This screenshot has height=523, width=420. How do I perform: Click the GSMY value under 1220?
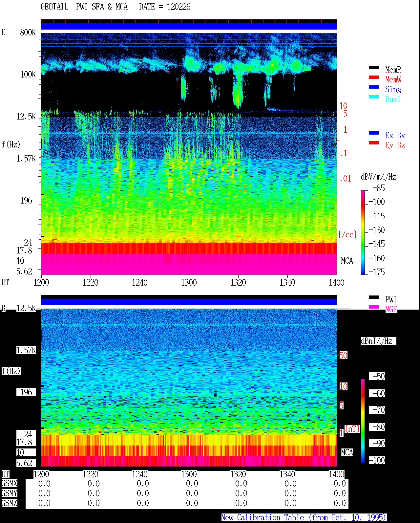pos(94,493)
